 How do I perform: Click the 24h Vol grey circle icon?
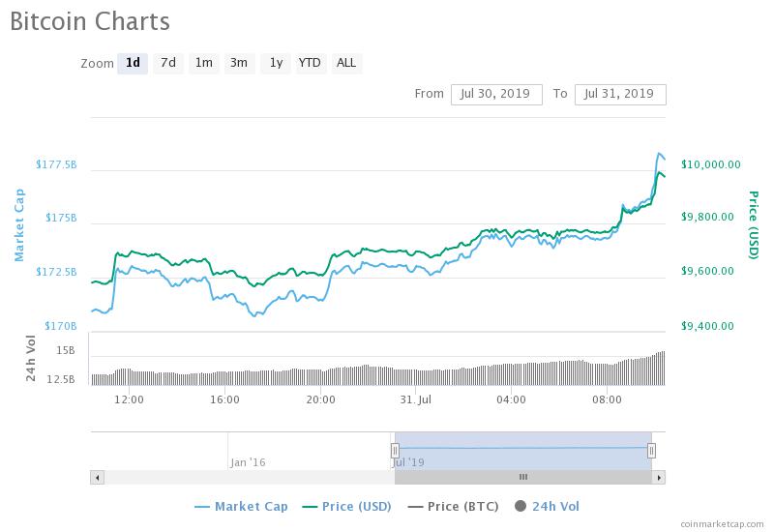pyautogui.click(x=521, y=506)
